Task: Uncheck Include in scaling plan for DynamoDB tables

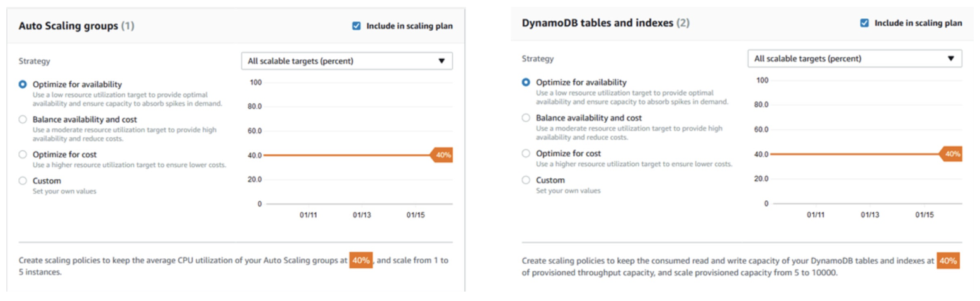Action: 865,23
